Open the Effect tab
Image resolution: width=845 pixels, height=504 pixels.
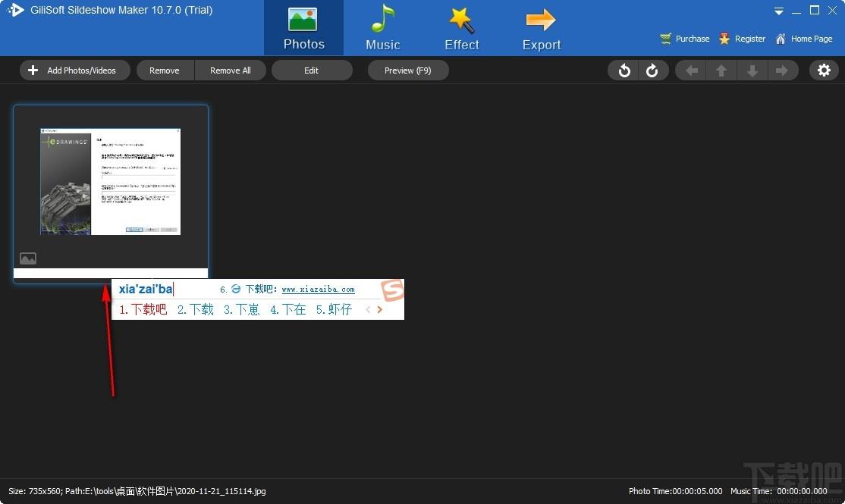click(462, 28)
